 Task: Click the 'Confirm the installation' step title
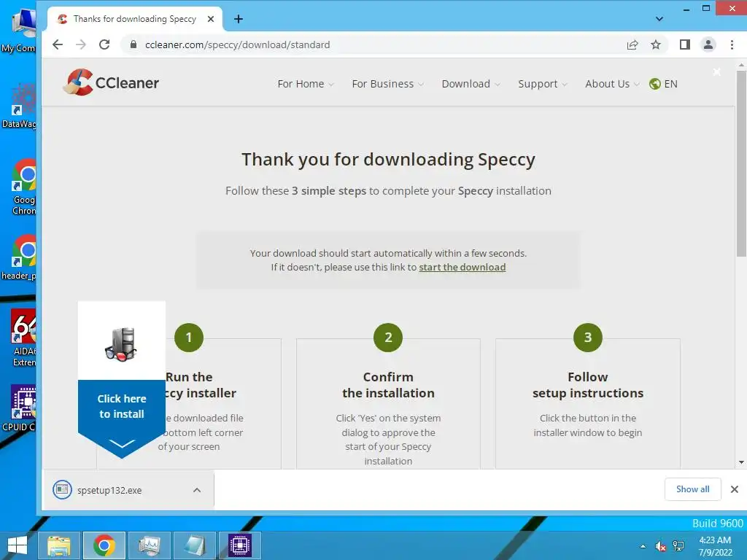click(388, 385)
